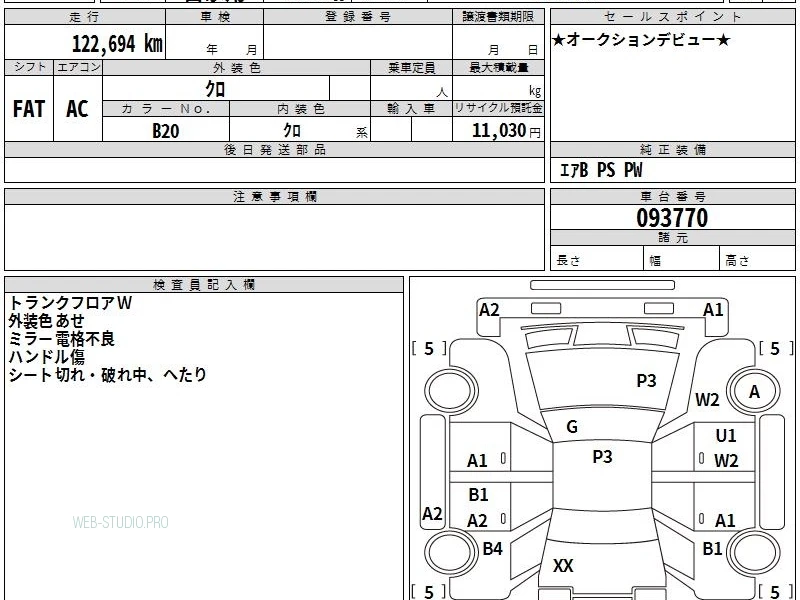Click the リサイクル預託金 header
The width and height of the screenshot is (800, 600).
point(498,108)
